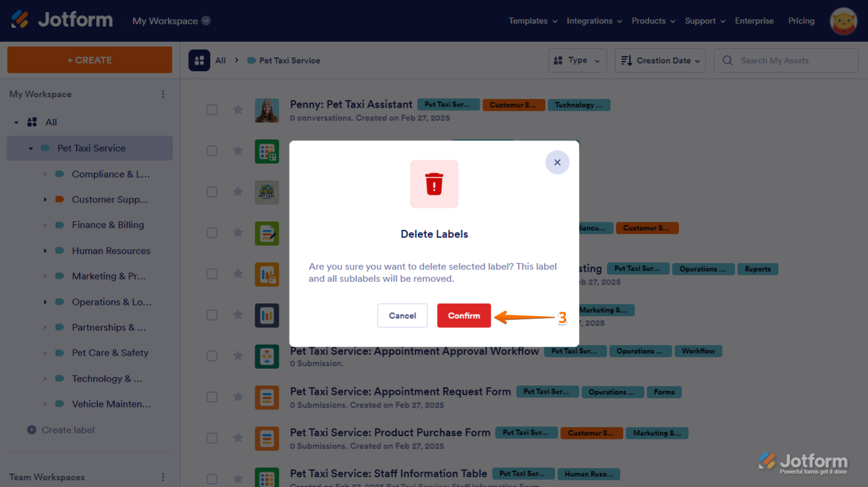Expand the Human Resources label
868x487 pixels.
[45, 251]
